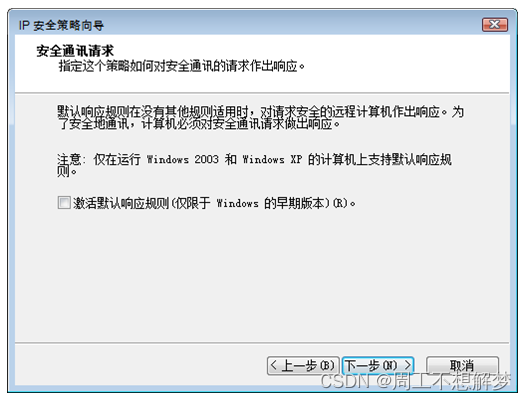Click the IP 安全策略向导 title bar text
This screenshot has width=527, height=400.
pos(61,25)
